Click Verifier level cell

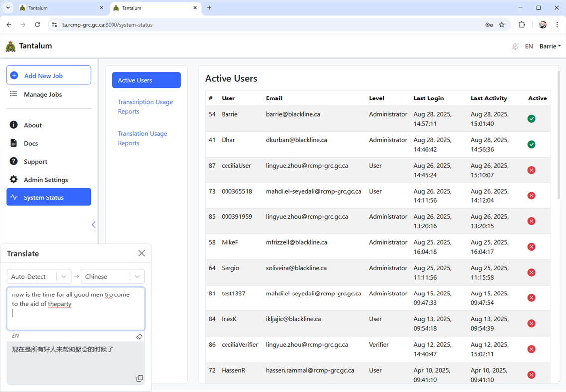[379, 345]
